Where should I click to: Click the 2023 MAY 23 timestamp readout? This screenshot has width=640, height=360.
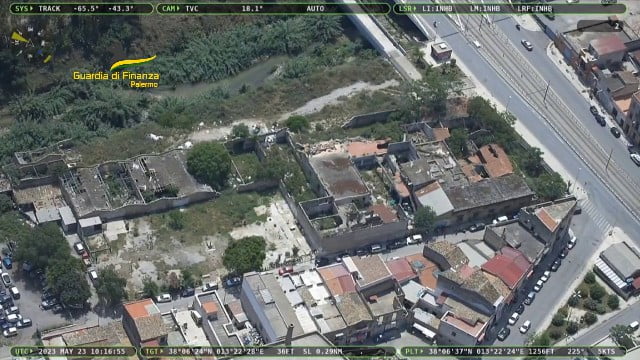pyautogui.click(x=82, y=351)
